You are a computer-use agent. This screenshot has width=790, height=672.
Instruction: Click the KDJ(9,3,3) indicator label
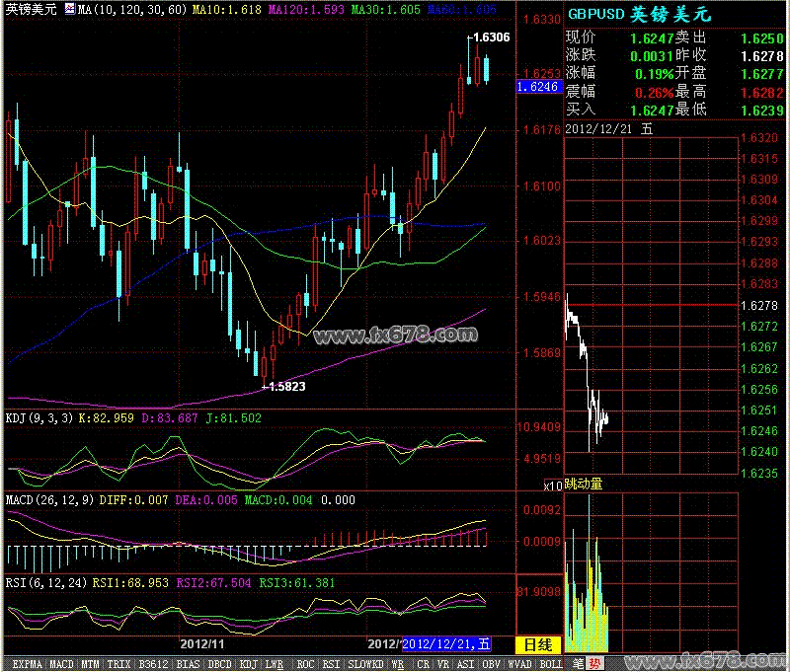(39, 418)
